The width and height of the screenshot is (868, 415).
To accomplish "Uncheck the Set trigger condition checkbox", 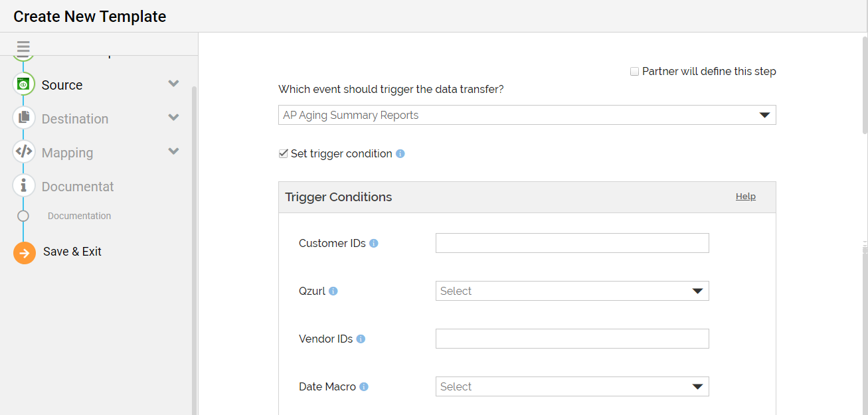I will pos(284,153).
